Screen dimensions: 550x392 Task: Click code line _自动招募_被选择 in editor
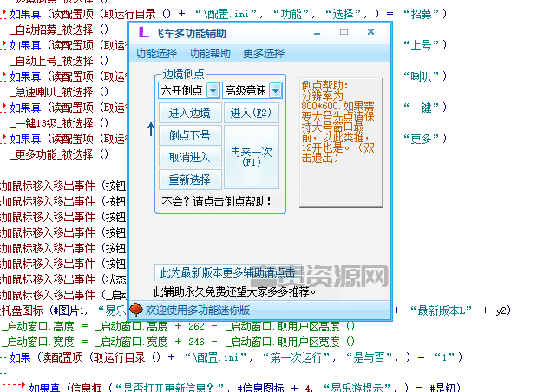(x=59, y=29)
